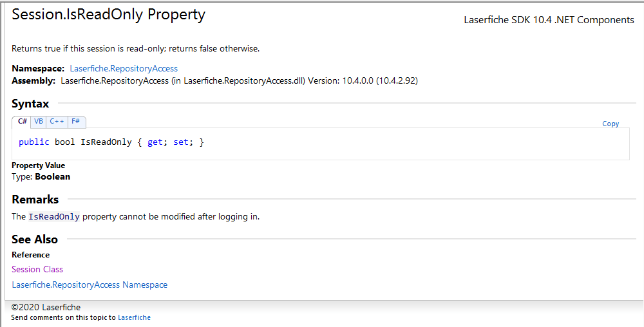Click the Syntax section heading
The height and width of the screenshot is (327, 644).
(x=30, y=104)
